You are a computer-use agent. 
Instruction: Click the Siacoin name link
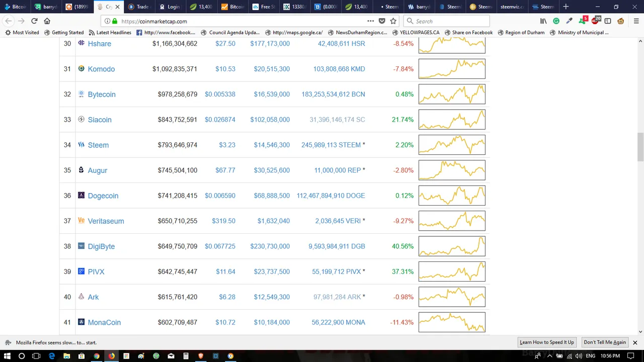(x=100, y=120)
